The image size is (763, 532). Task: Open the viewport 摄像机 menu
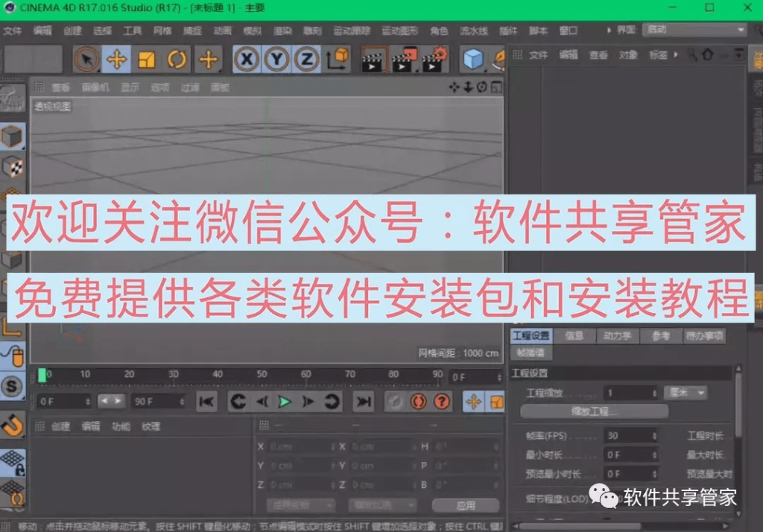[x=95, y=87]
